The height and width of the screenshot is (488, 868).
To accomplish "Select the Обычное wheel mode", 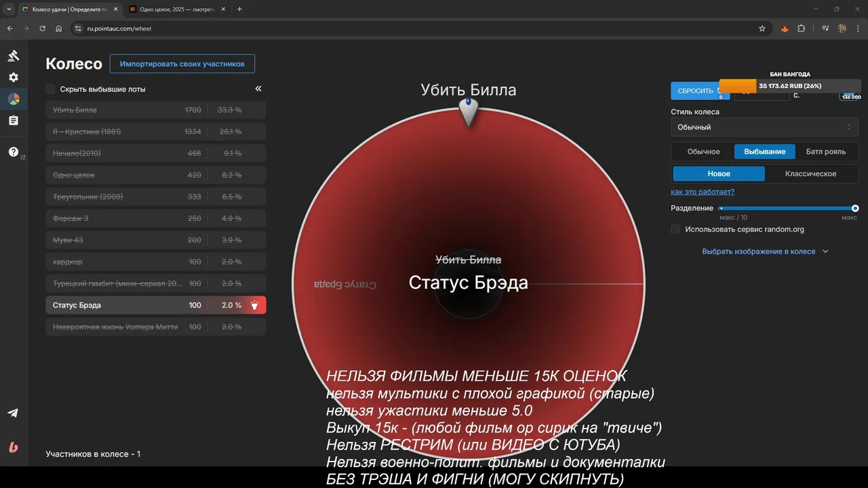I will click(x=703, y=151).
